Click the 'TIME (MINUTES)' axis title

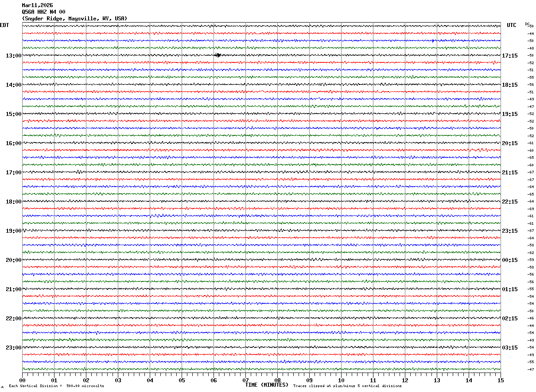pos(267,385)
